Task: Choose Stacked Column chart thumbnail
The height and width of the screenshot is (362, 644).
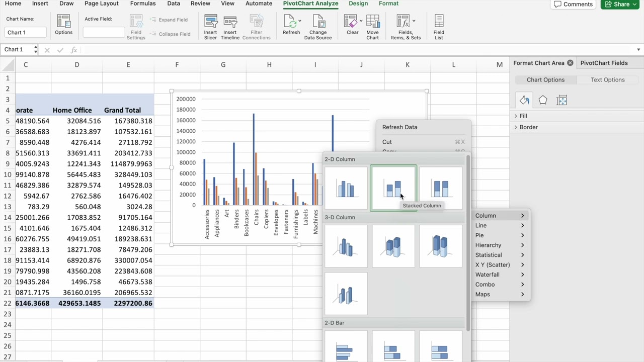Action: pyautogui.click(x=393, y=188)
